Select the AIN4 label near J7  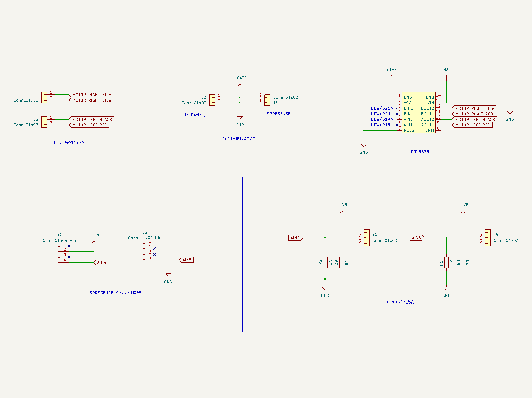click(x=101, y=263)
